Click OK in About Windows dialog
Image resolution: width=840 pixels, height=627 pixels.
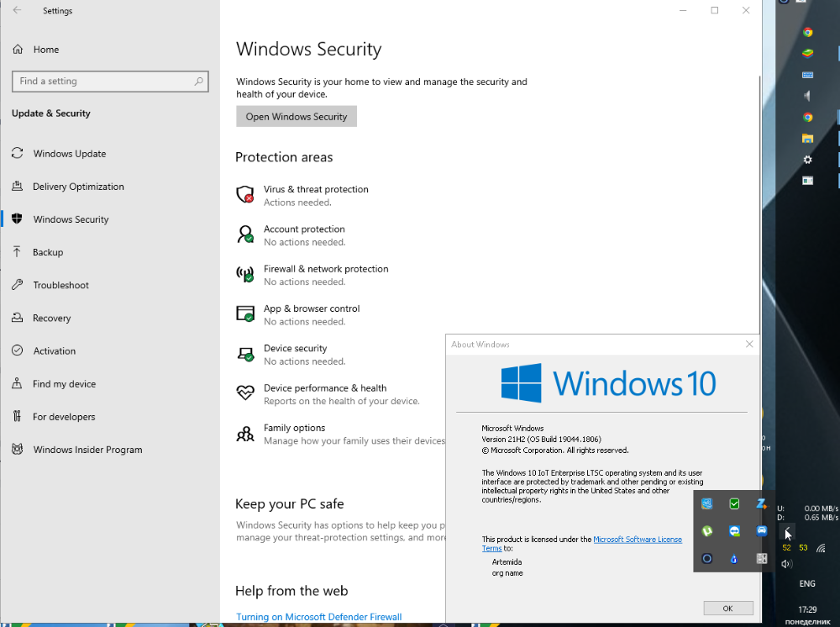coord(728,609)
